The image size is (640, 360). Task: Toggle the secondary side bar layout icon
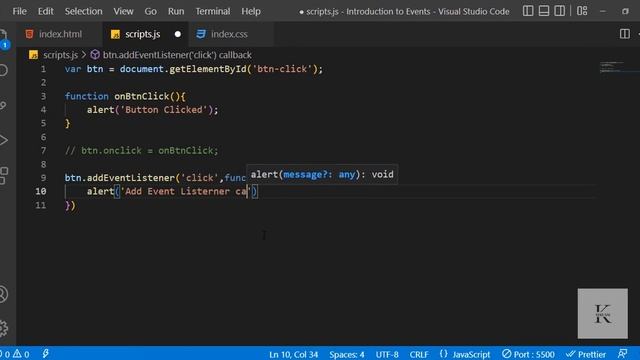click(x=560, y=11)
